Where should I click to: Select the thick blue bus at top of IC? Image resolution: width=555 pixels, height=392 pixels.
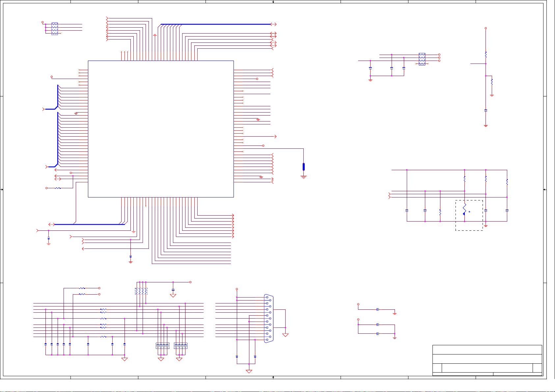[216, 24]
